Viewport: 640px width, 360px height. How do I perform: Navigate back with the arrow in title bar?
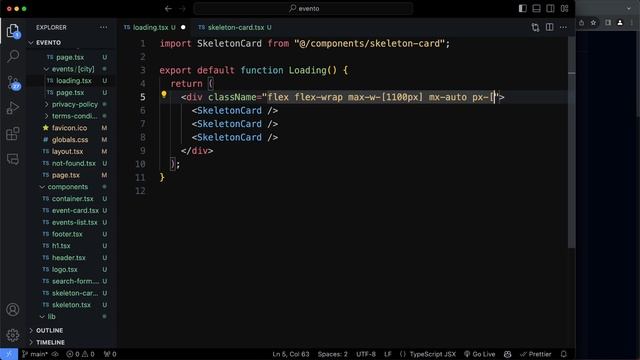click(168, 9)
